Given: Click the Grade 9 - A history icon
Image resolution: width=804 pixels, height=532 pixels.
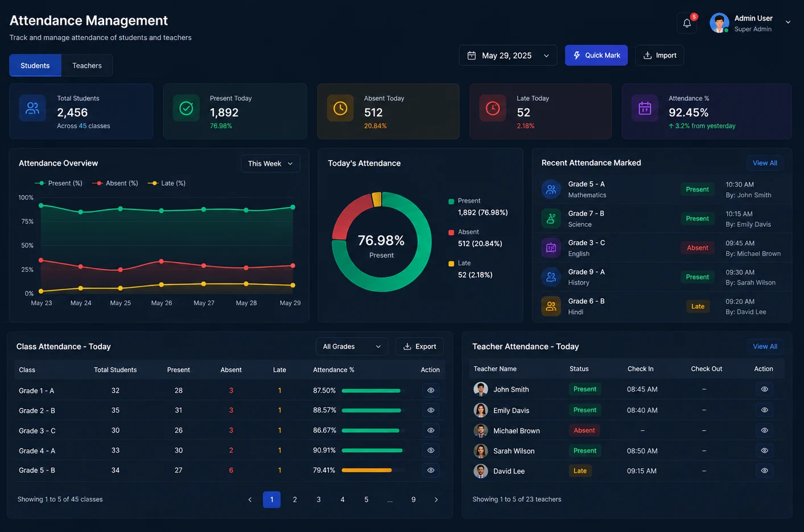Looking at the screenshot, I should point(551,277).
